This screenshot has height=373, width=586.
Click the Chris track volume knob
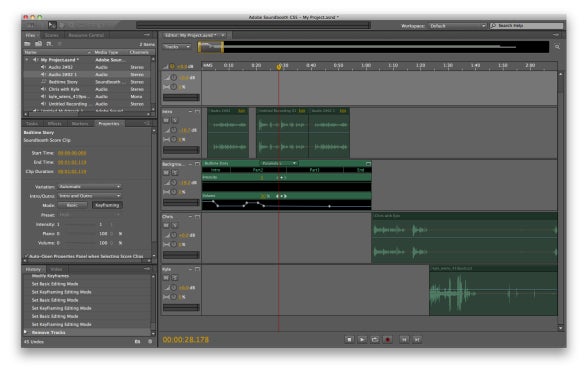(174, 235)
